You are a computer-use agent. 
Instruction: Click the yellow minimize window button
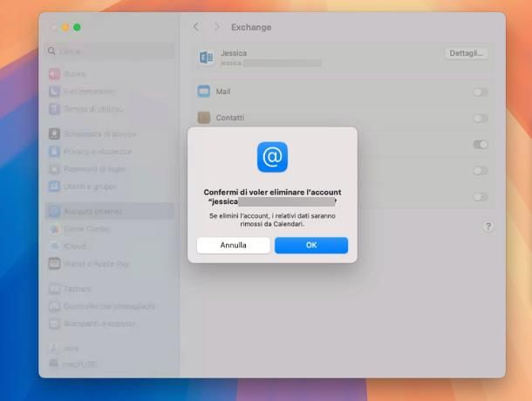click(x=65, y=27)
